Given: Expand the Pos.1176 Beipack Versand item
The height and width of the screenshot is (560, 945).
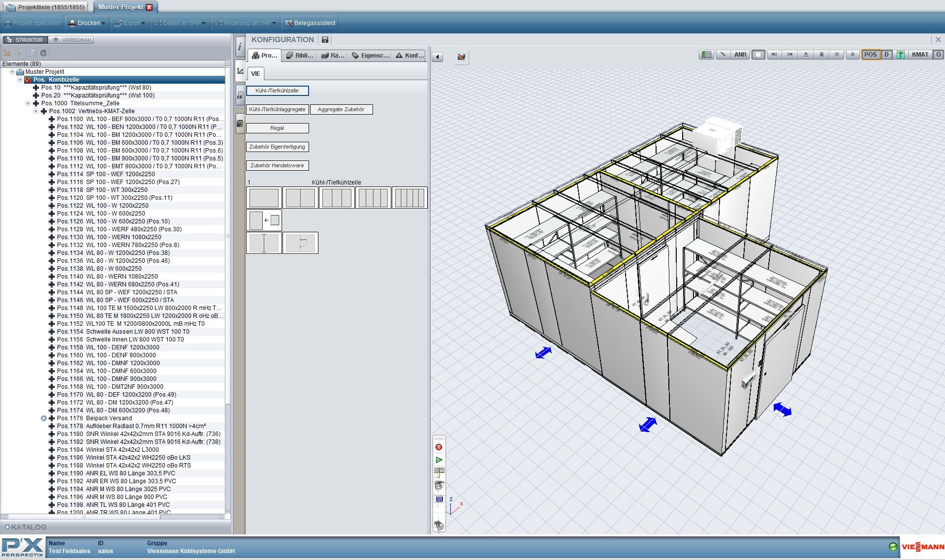Looking at the screenshot, I should pyautogui.click(x=44, y=418).
